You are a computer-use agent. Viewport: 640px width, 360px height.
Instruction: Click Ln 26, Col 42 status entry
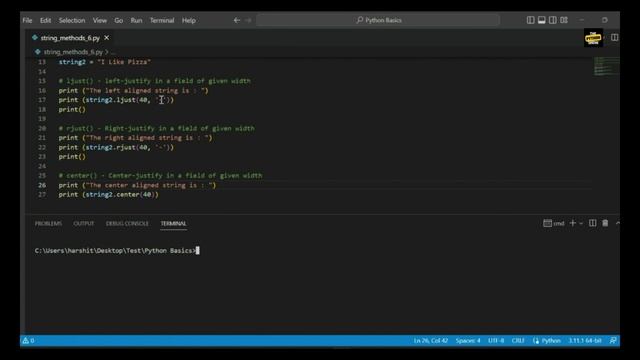[431, 340]
